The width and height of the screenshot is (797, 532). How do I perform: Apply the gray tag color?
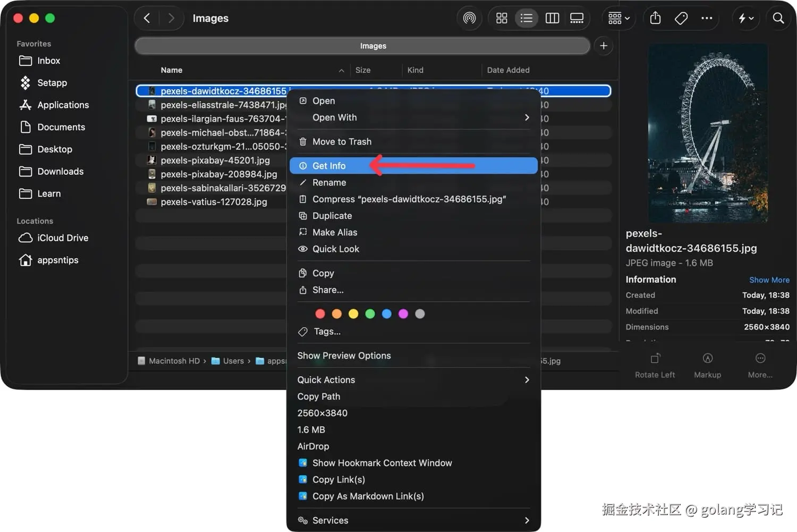click(x=420, y=314)
